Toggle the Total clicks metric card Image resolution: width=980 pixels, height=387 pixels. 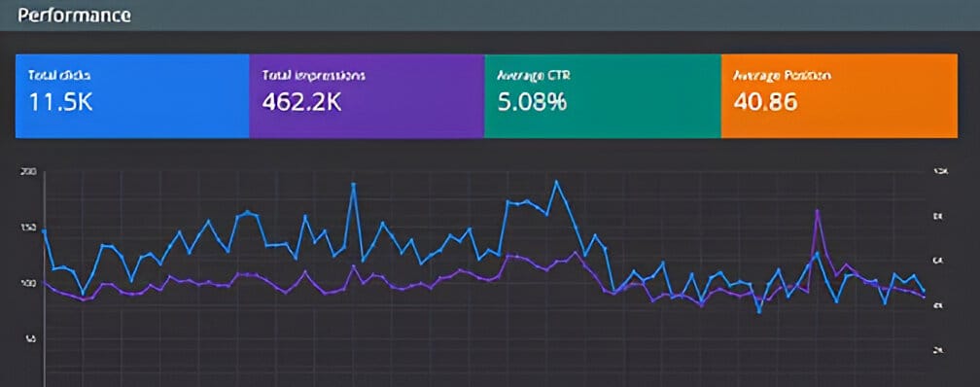click(x=132, y=95)
